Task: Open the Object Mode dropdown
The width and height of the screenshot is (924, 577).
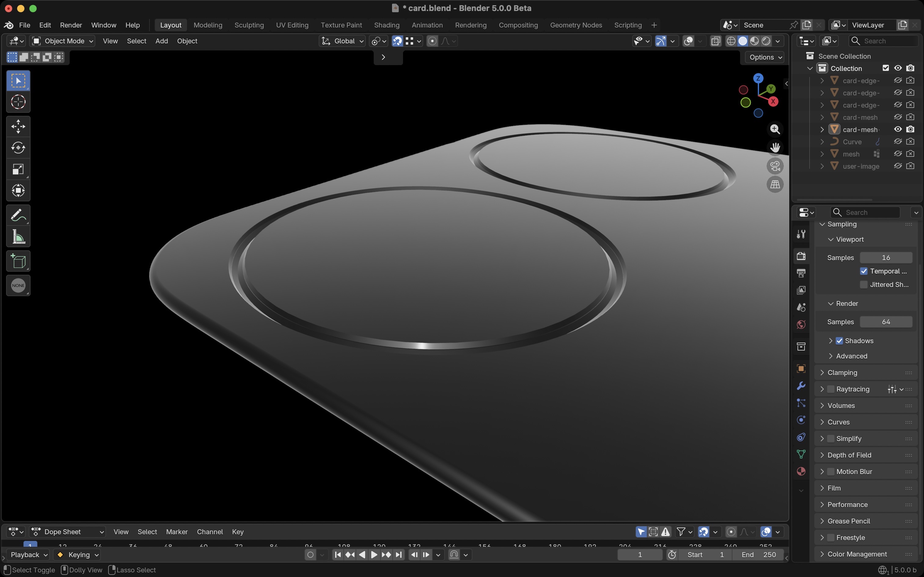Action: [x=63, y=41]
